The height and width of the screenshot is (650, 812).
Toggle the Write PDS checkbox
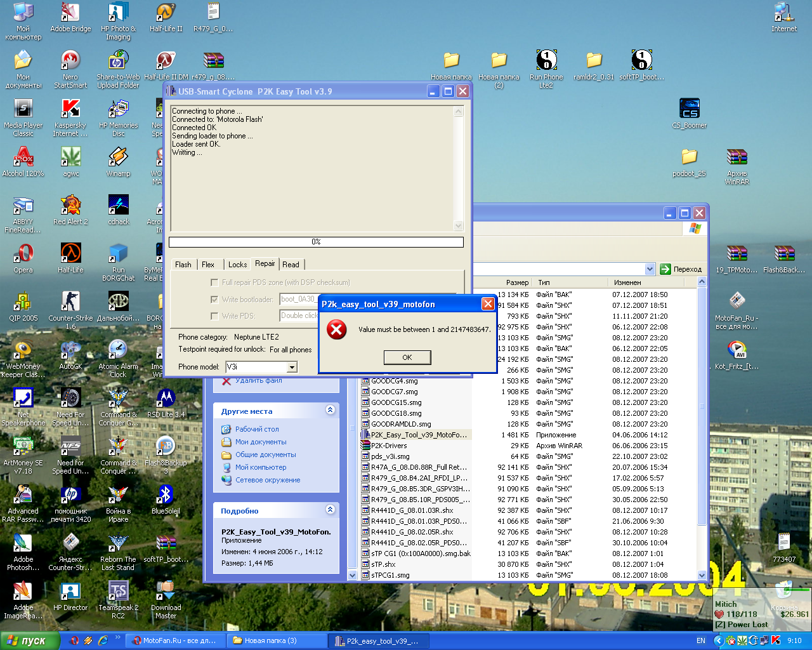(214, 315)
